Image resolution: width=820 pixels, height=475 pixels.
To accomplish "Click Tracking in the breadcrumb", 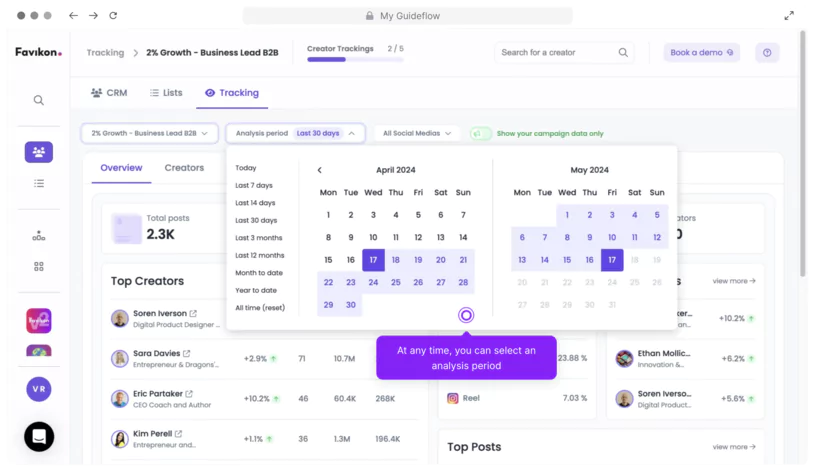I will [105, 52].
